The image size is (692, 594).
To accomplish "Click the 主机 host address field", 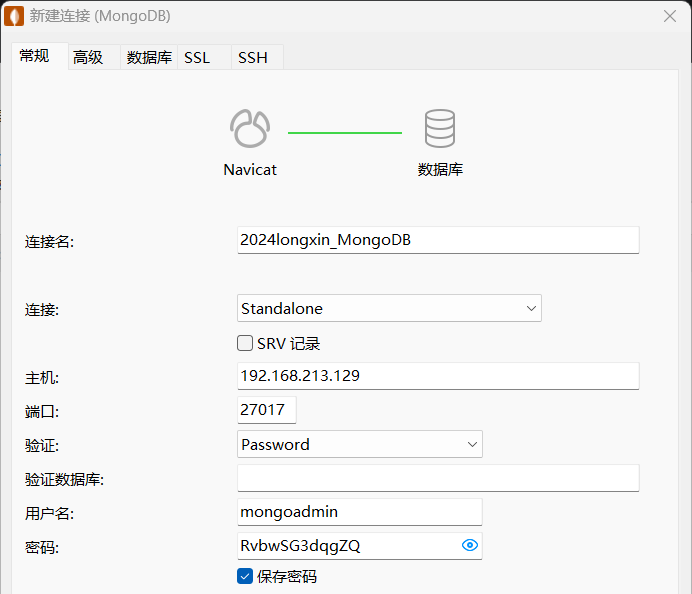I will (438, 376).
